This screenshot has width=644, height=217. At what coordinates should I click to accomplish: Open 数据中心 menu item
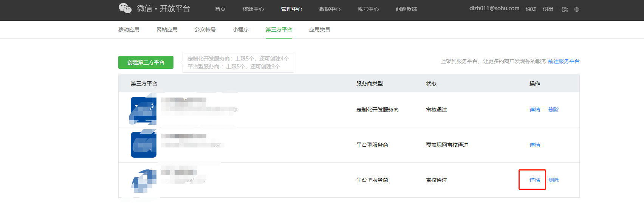click(330, 9)
